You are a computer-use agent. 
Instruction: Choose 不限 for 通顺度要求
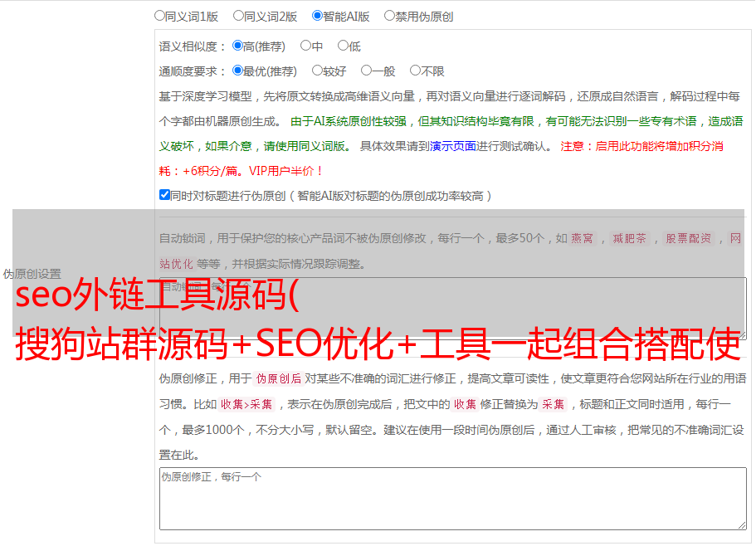(415, 71)
